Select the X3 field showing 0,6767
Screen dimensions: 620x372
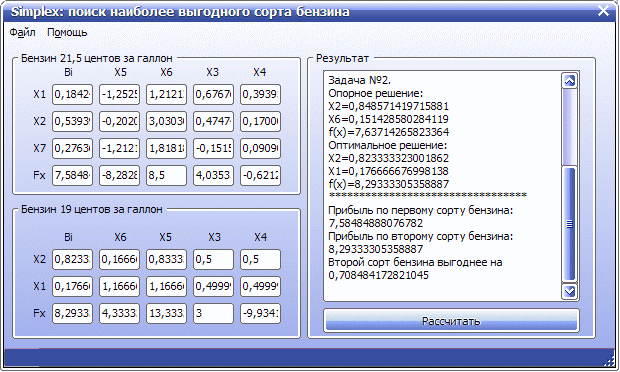214,94
